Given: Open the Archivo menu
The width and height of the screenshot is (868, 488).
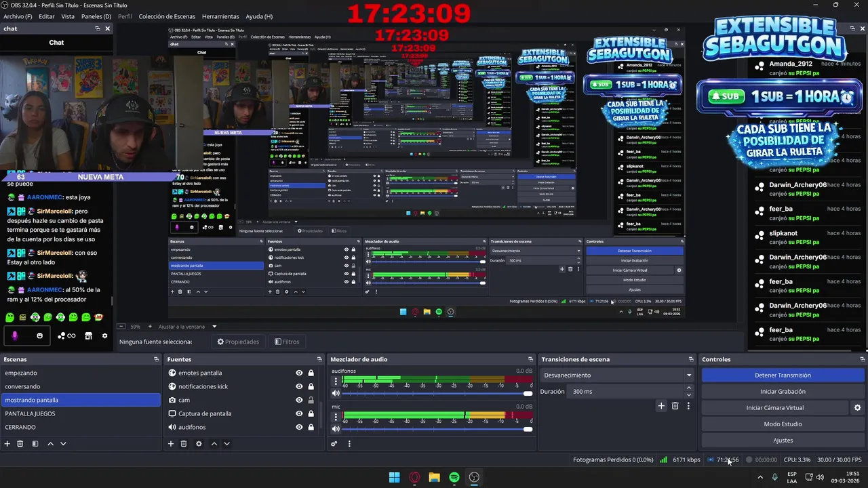Looking at the screenshot, I should [18, 16].
